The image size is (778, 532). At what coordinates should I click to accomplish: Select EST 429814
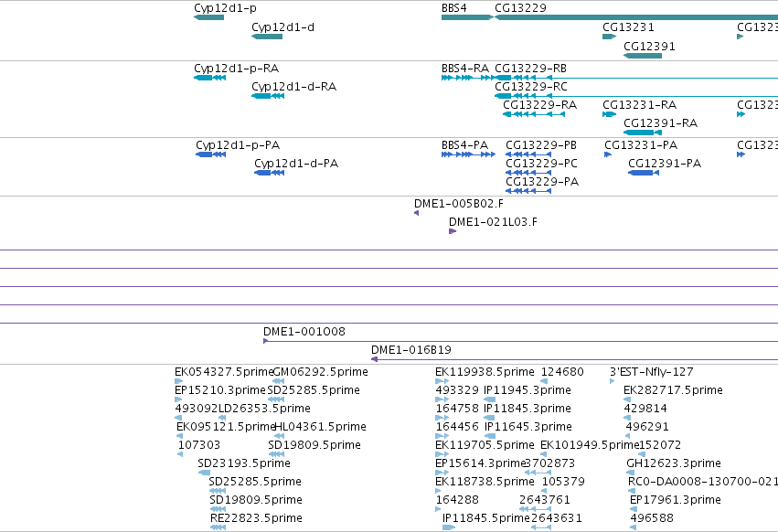(x=627, y=418)
